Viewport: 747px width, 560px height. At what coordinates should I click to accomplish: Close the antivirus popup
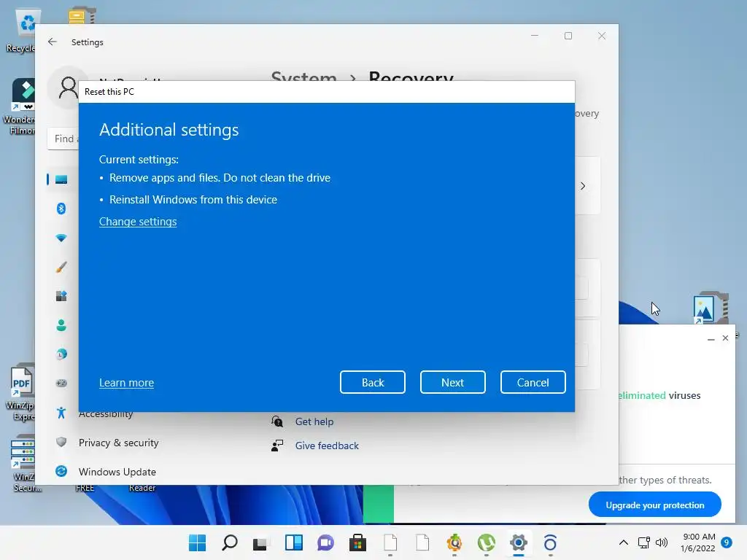[x=725, y=338]
